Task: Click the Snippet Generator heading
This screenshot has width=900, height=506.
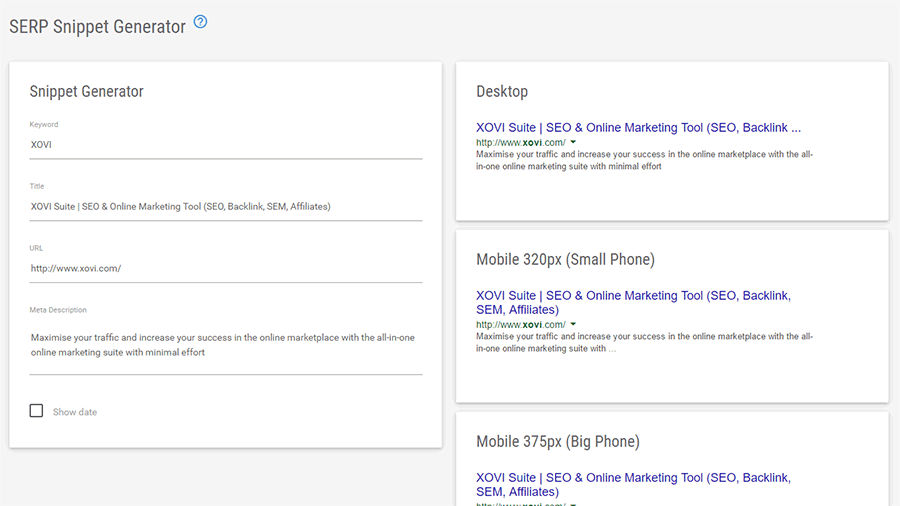Action: pyautogui.click(x=87, y=91)
